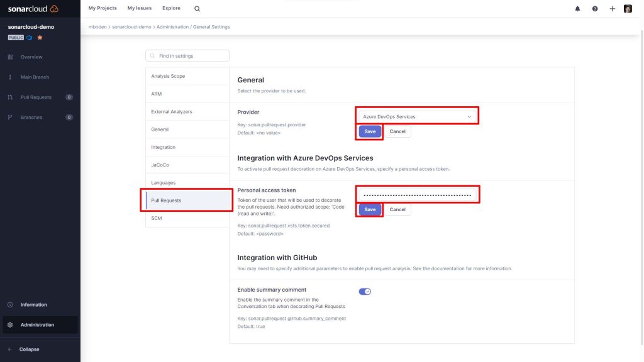Screen dimensions: 644x362
Task: Click the plus icon in top bar
Action: click(612, 9)
